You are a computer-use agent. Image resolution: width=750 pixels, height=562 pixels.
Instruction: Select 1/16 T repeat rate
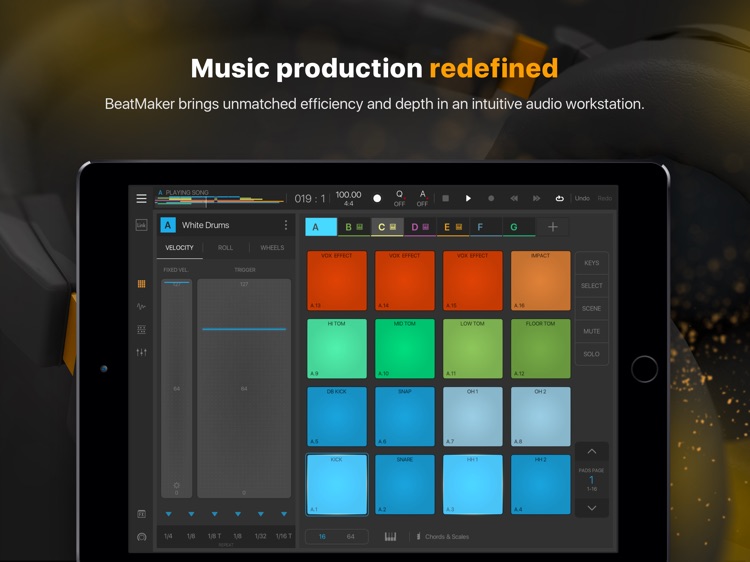[x=284, y=536]
